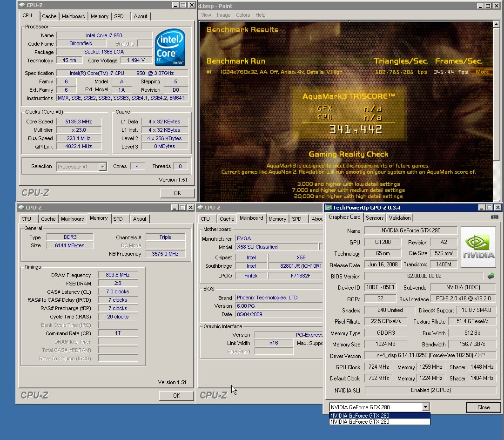The width and height of the screenshot is (504, 440).
Task: Open CPU tab in Memory CPU-Z window
Action: coord(27,219)
